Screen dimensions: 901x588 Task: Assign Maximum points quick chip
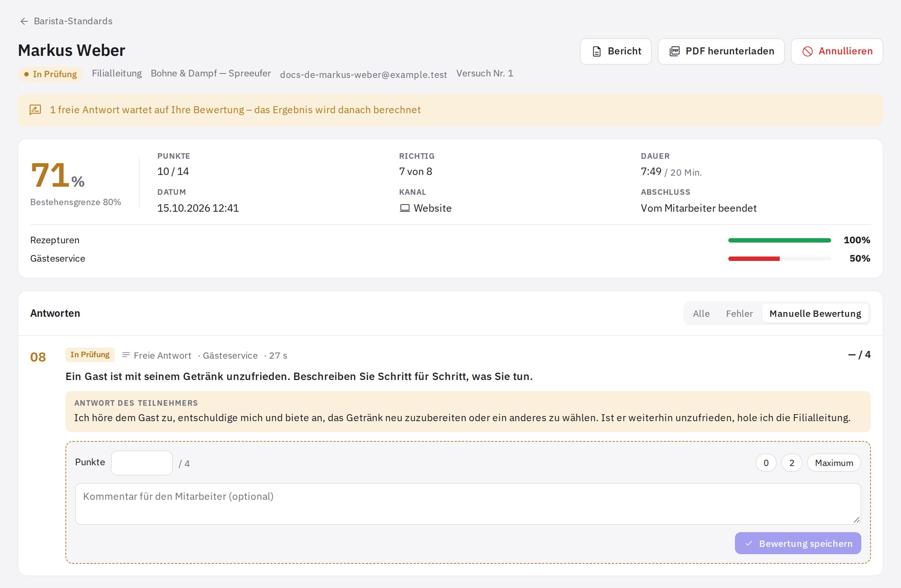(x=834, y=463)
